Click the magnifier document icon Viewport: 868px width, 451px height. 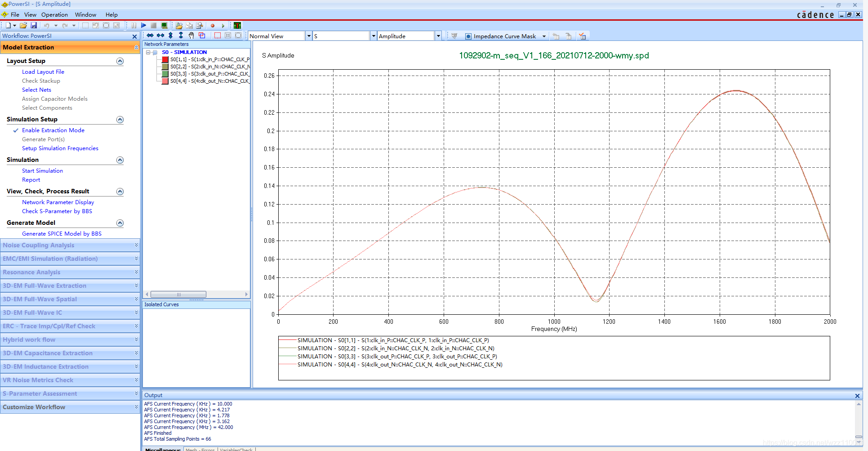(x=200, y=26)
